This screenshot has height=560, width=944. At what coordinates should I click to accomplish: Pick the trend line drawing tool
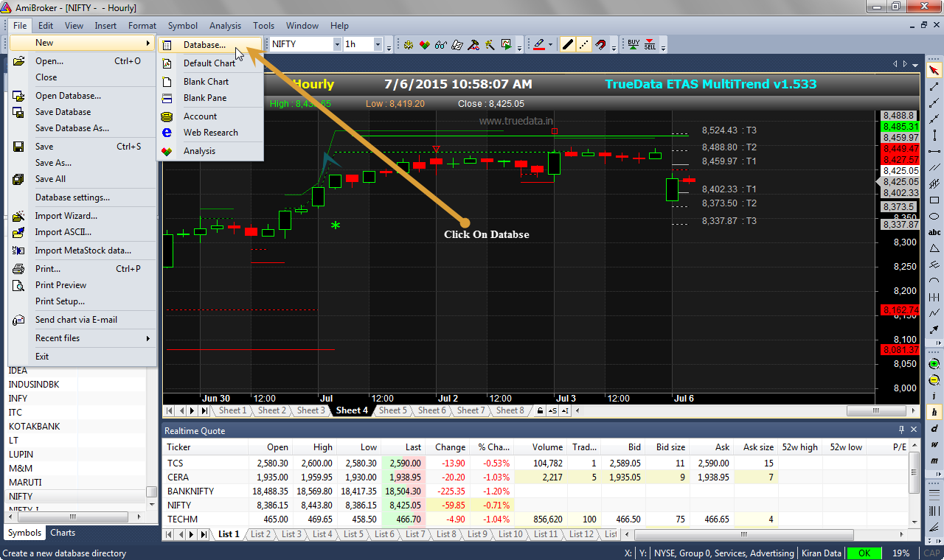[934, 86]
